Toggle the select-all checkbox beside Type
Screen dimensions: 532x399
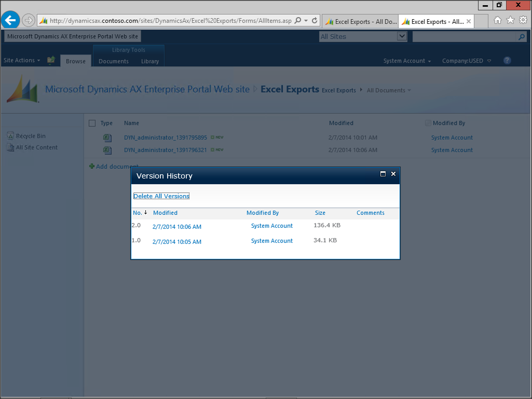[92, 123]
